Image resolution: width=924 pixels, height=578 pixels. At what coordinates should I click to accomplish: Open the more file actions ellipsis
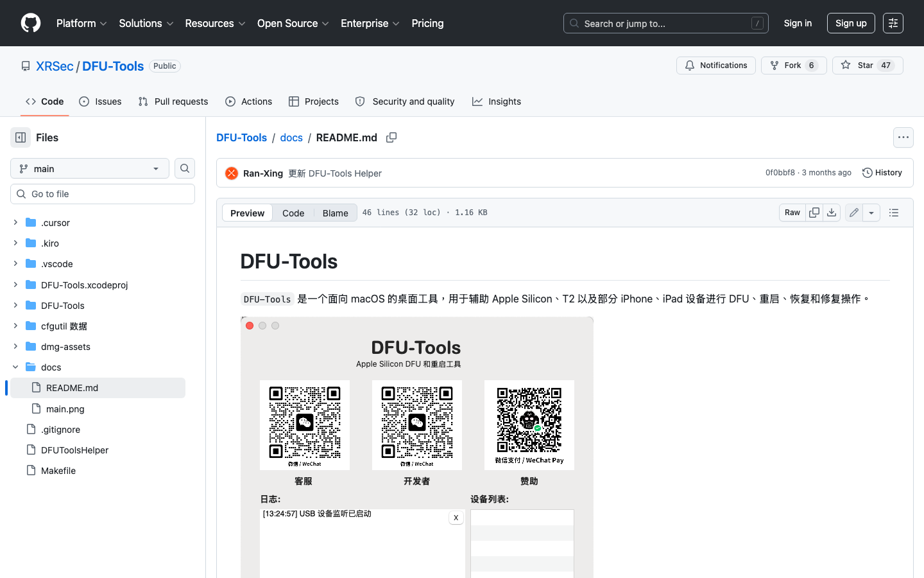tap(903, 137)
